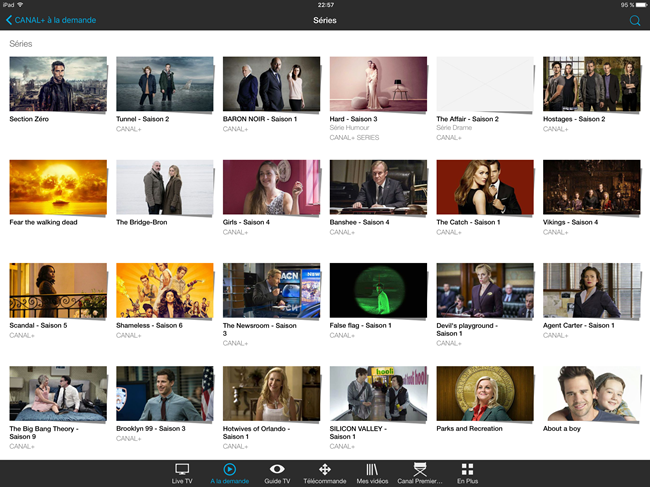This screenshot has height=487, width=650.
Task: Select Fear the walking dead thumbnail
Action: (x=58, y=187)
